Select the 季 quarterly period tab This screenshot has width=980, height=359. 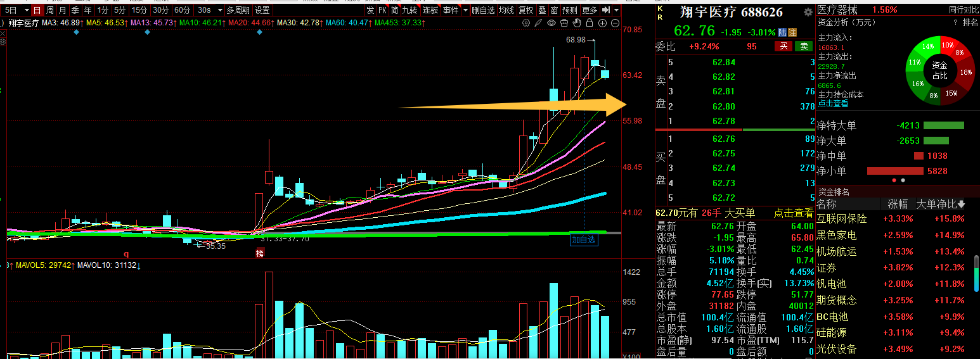coord(75,10)
